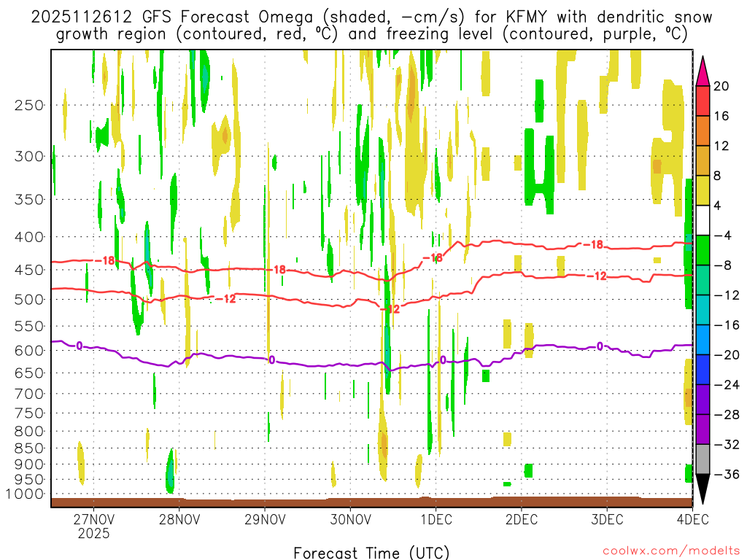Image resolution: width=747 pixels, height=560 pixels.
Task: Click the 29NOV time axis label
Action: (x=265, y=518)
